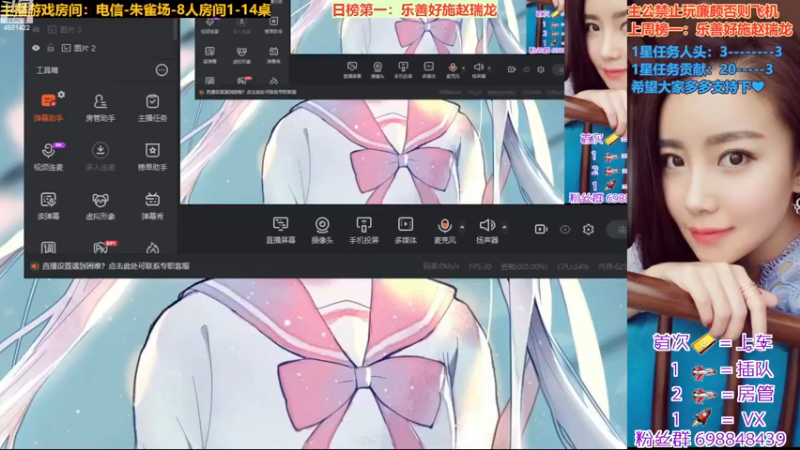The width and height of the screenshot is (800, 450).
Task: Open the 榜单助手 tool
Action: coord(152,157)
